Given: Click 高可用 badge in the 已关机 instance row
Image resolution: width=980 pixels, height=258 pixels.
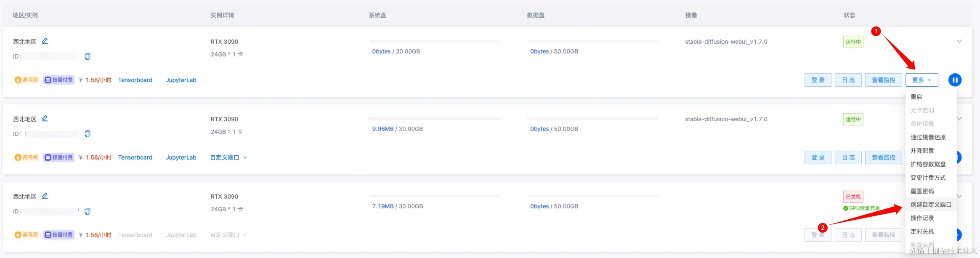Looking at the screenshot, I should point(27,235).
